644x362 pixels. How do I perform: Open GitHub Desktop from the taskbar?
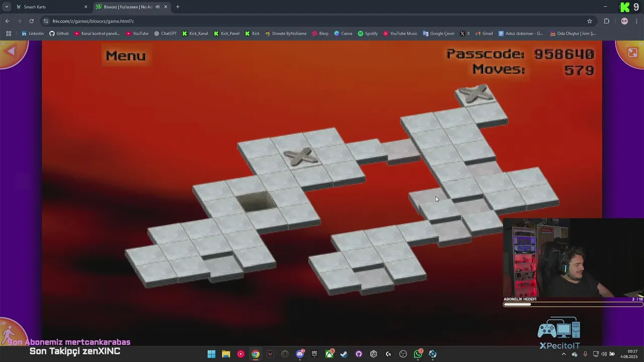coord(359,354)
